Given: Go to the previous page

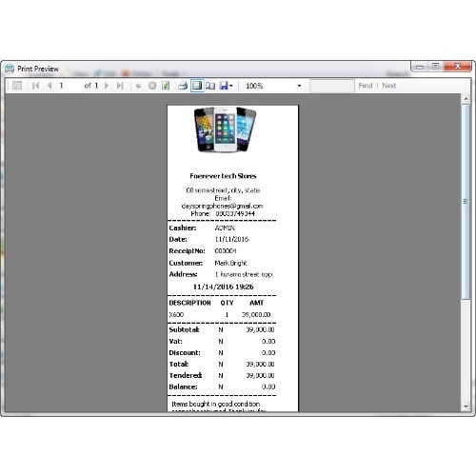Looking at the screenshot, I should pyautogui.click(x=50, y=86).
